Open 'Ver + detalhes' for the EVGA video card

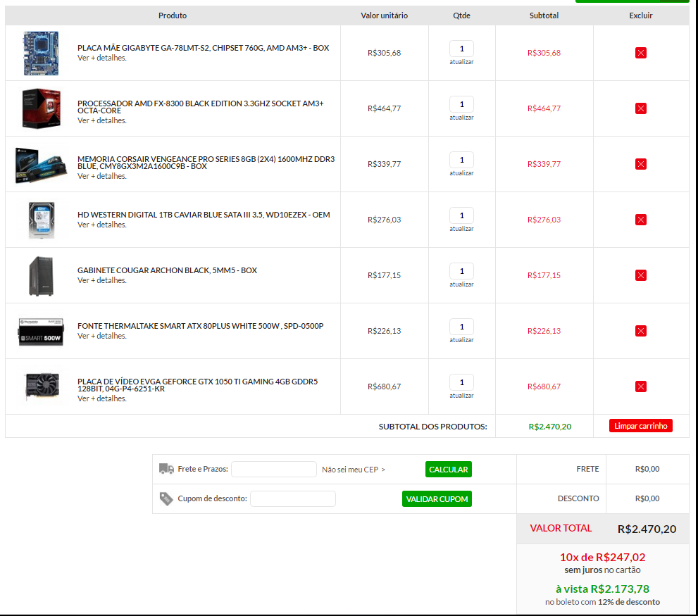[x=102, y=398]
